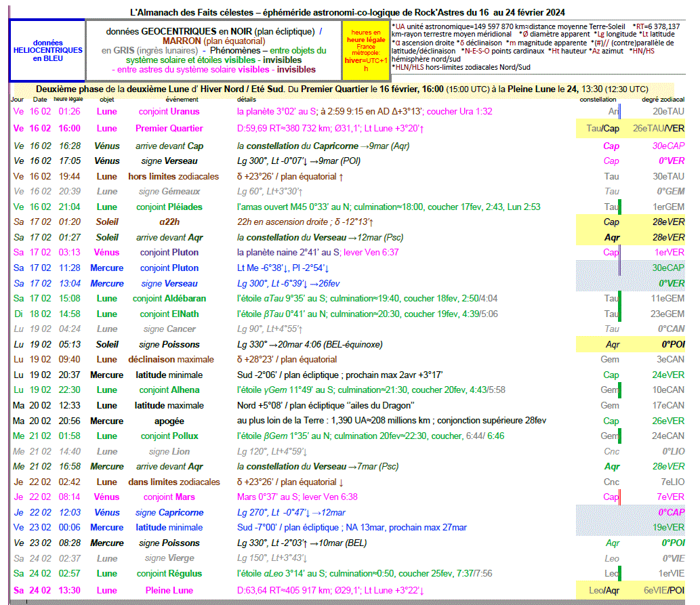This screenshot has height=605, width=700.
Task: Select the grey "signe Cancer" event
Action: [169, 329]
